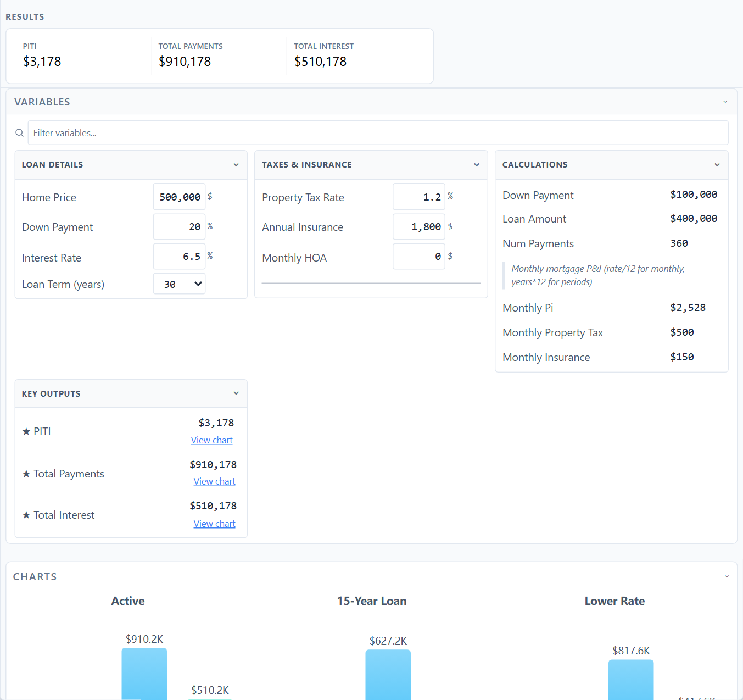Screen dimensions: 743x700
Task: Click the Num Payments value 360
Action: 679,243
